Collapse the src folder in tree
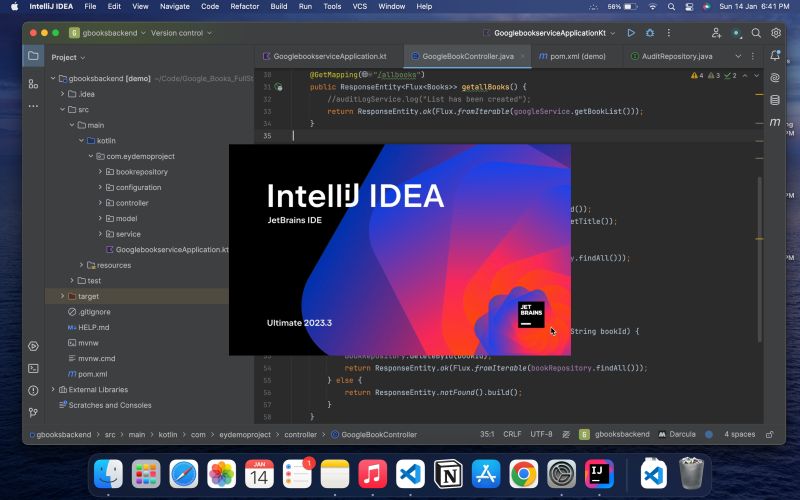Image resolution: width=800 pixels, height=500 pixels. pos(61,110)
